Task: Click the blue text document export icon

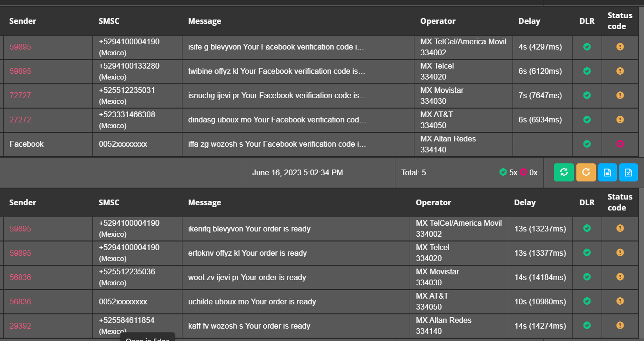Action: pos(607,172)
